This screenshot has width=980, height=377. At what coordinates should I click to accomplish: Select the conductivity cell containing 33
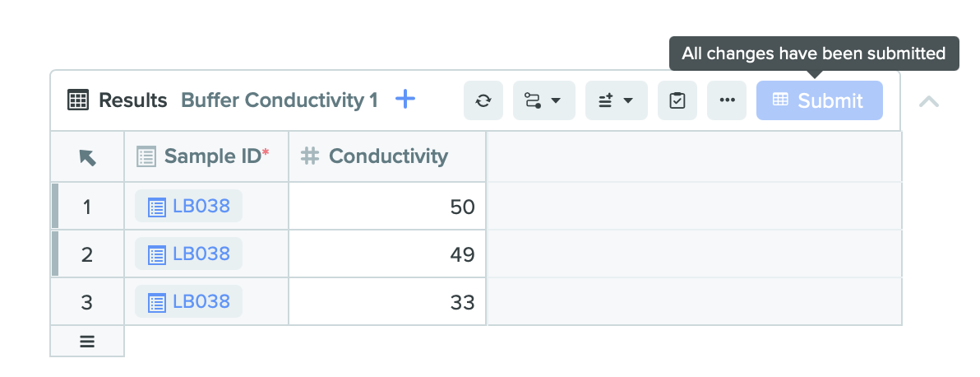click(387, 302)
